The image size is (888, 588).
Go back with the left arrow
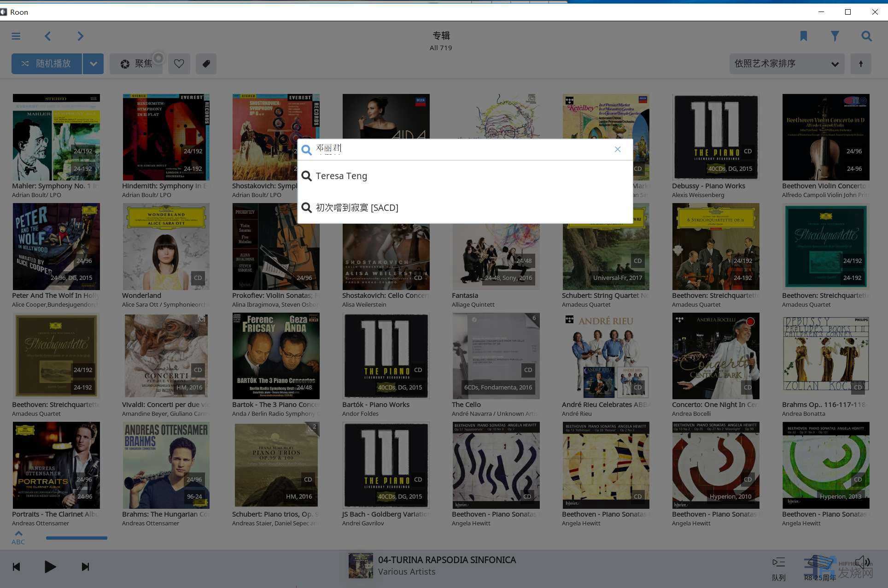tap(48, 36)
